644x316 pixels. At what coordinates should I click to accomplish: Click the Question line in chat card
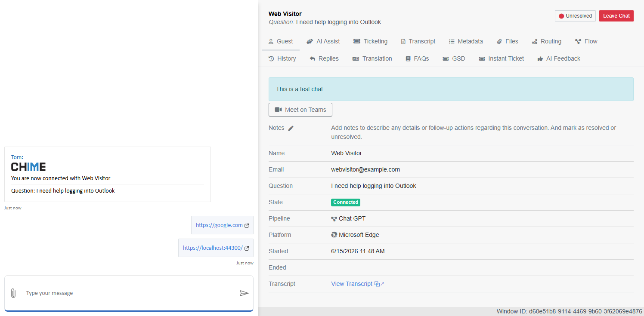[x=63, y=190]
